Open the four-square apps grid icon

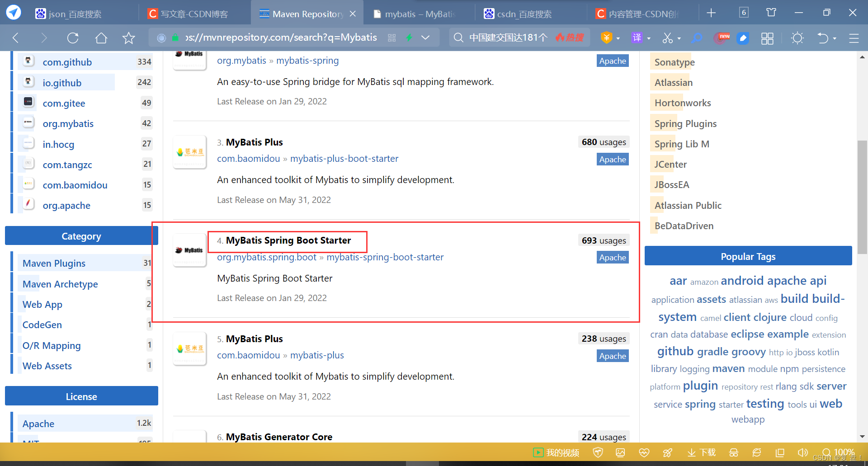[767, 38]
